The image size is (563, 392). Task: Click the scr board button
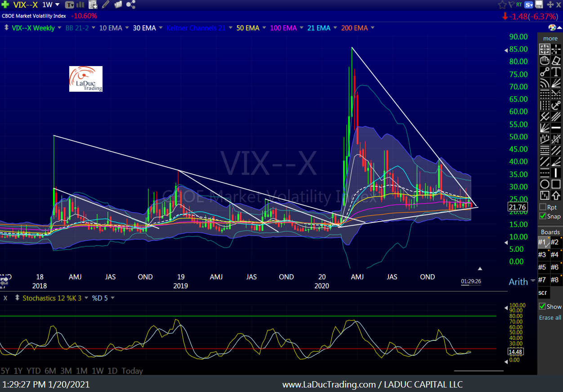coord(543,293)
